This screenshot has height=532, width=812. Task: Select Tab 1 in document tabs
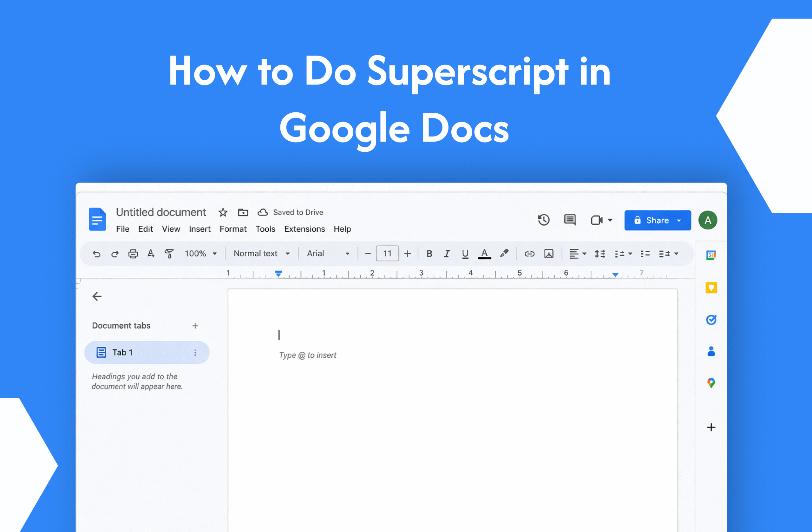tap(147, 352)
